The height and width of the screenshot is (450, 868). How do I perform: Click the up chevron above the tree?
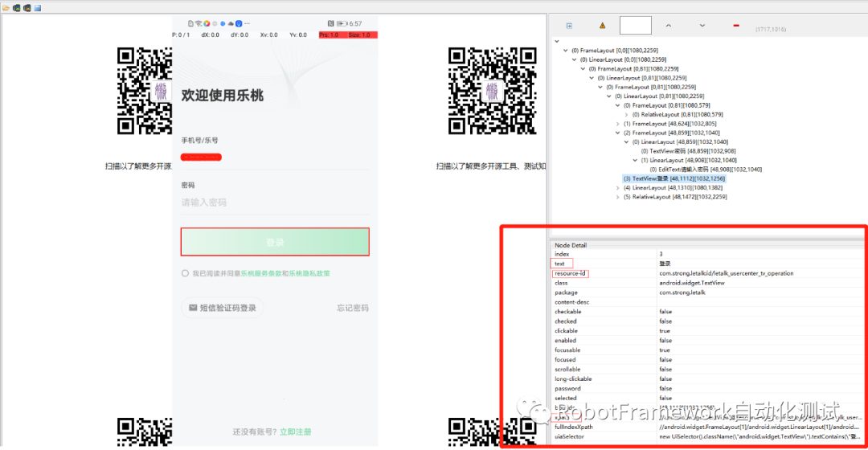(668, 26)
